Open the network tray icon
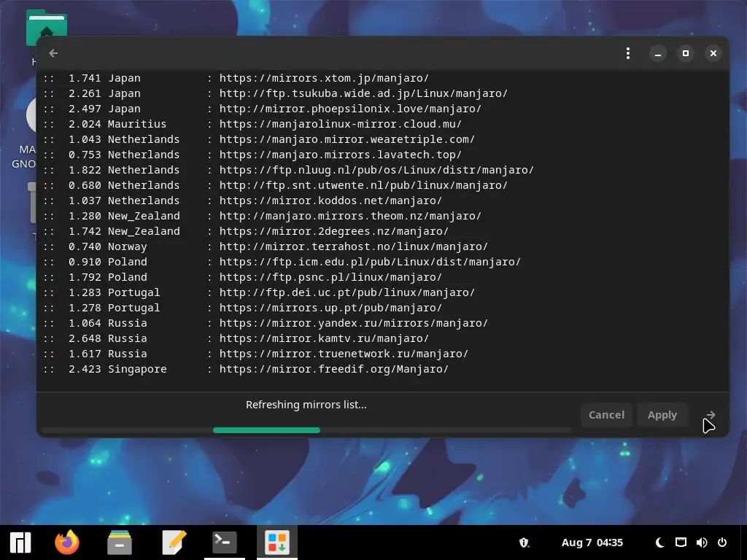 (681, 542)
